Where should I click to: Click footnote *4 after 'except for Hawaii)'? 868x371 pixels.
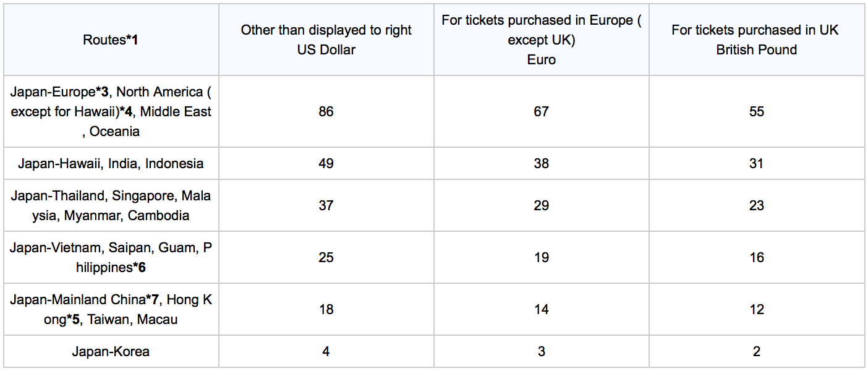tap(126, 112)
